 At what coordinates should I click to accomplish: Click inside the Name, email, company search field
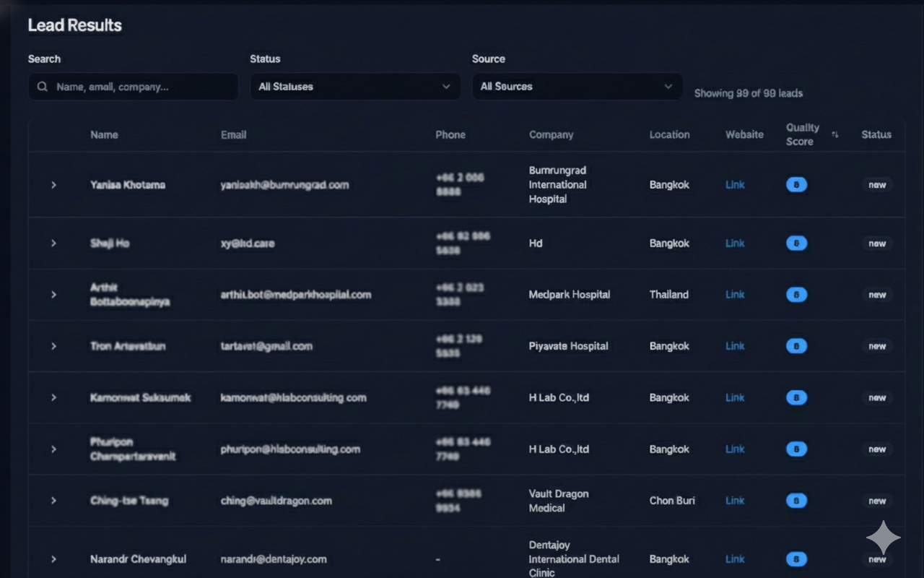(x=134, y=86)
